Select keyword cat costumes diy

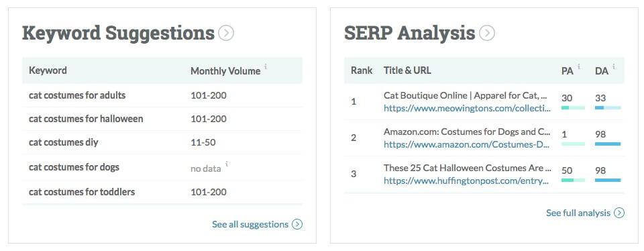click(64, 142)
